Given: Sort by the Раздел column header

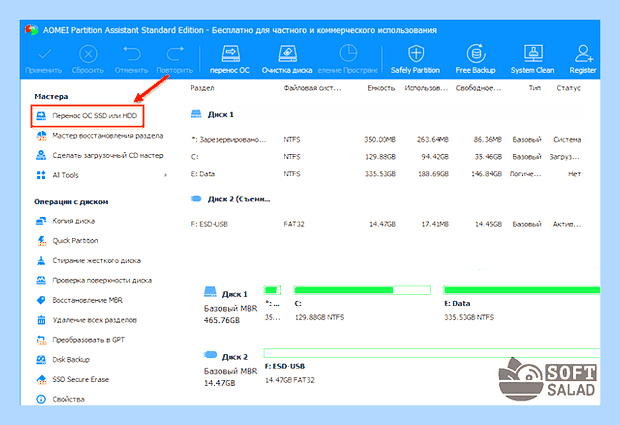Looking at the screenshot, I should coord(202,88).
